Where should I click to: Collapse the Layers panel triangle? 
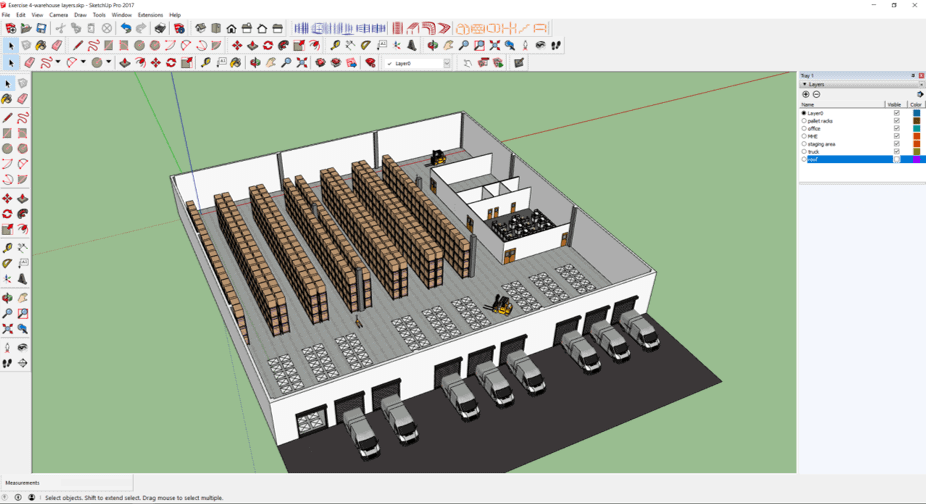[804, 84]
